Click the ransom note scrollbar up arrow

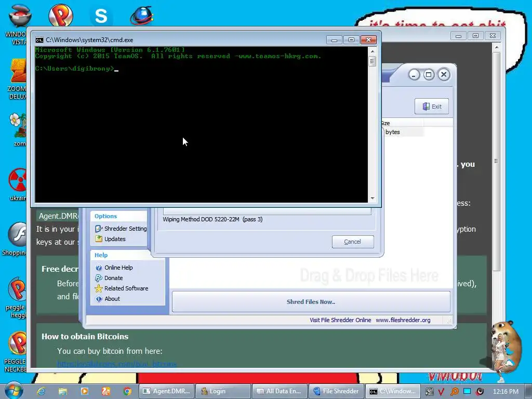496,47
